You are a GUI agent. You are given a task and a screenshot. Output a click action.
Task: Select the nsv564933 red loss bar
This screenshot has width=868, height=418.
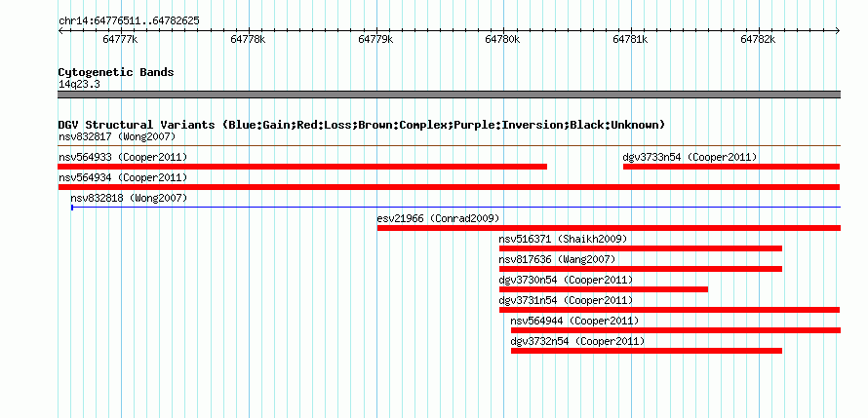(302, 167)
